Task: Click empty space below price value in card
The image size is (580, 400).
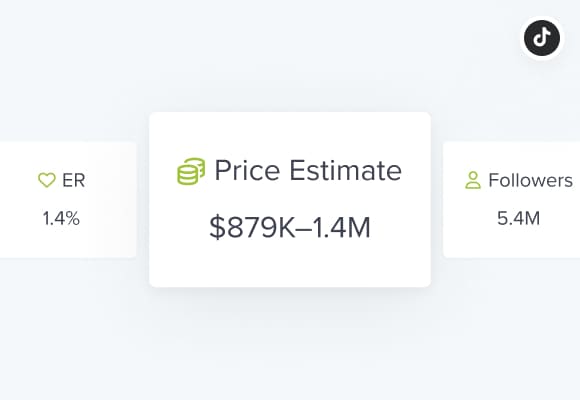Action: pos(290,265)
